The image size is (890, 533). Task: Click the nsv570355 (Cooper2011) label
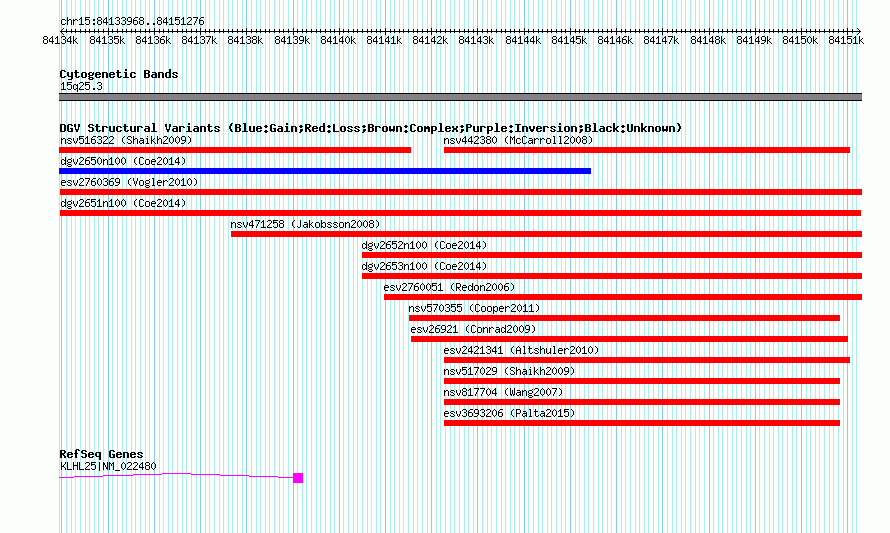click(x=474, y=308)
